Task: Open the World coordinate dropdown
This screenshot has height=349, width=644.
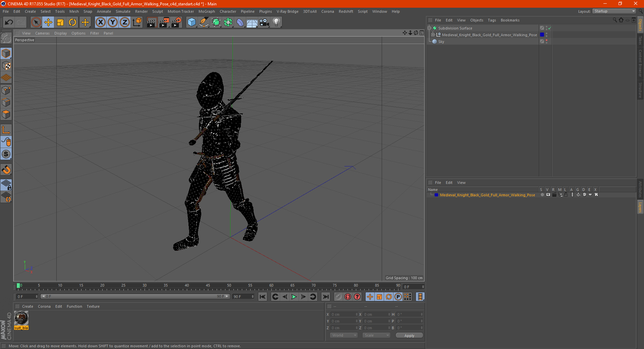Action: 344,335
